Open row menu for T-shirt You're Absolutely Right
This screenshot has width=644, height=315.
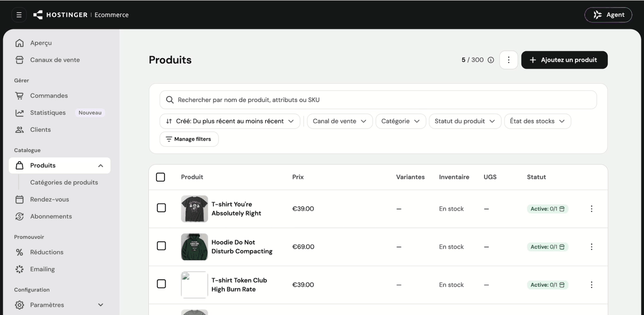(x=592, y=209)
